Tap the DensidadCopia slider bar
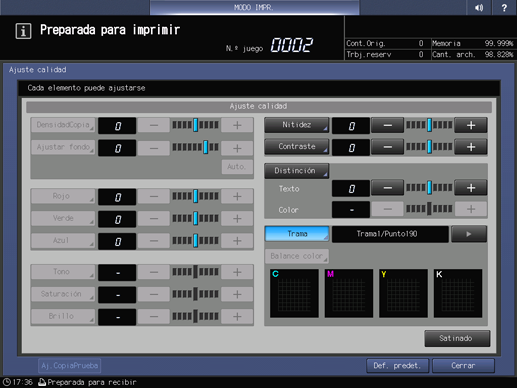 click(x=196, y=125)
